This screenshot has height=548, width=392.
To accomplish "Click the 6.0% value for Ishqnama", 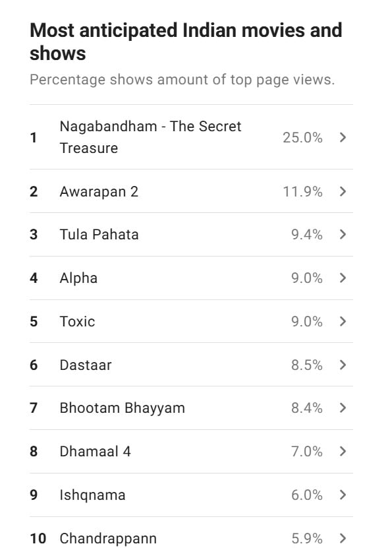I will click(307, 495).
